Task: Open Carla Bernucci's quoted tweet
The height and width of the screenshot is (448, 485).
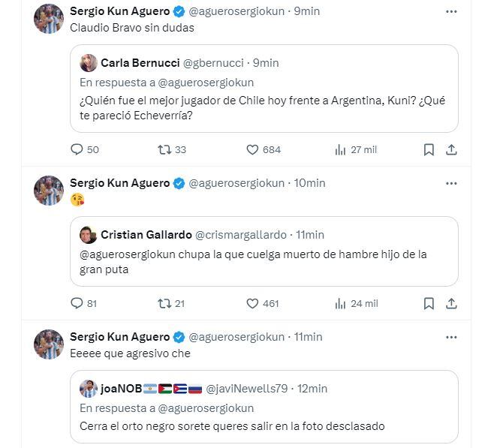Action: click(x=264, y=110)
